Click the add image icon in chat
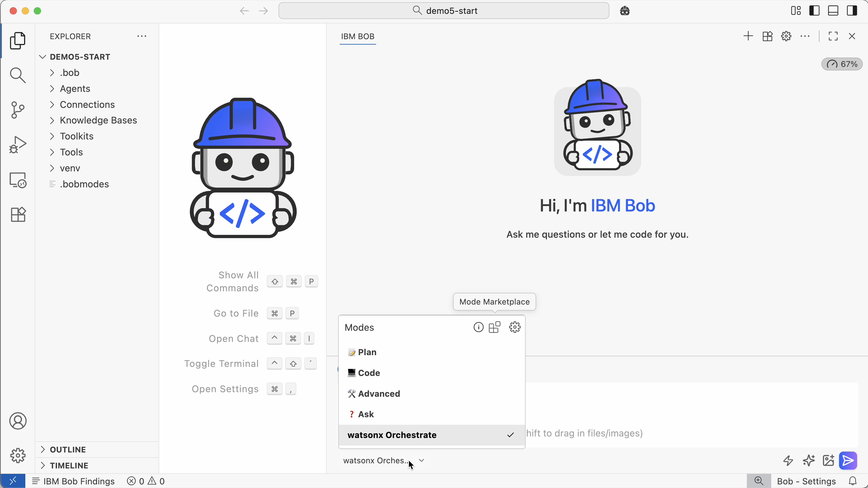Image resolution: width=868 pixels, height=488 pixels. pos(828,460)
